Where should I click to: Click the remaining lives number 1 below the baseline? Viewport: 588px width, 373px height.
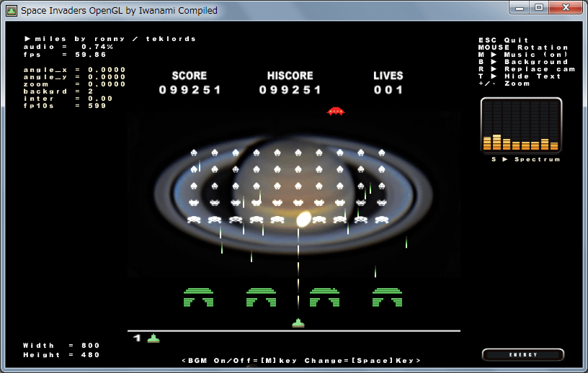pos(137,338)
